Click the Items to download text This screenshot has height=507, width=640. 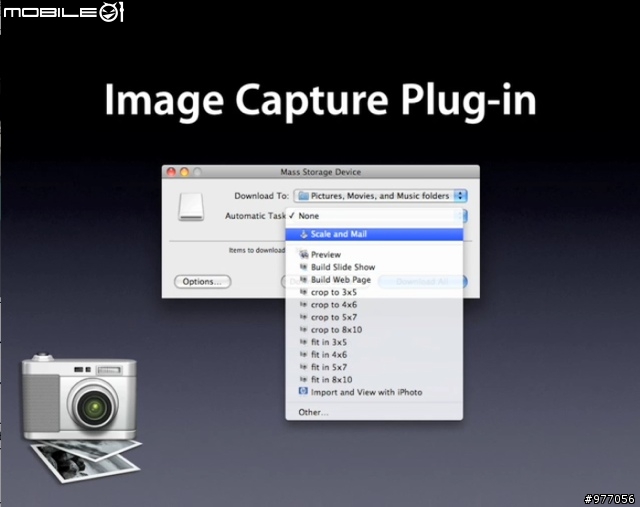tap(257, 250)
